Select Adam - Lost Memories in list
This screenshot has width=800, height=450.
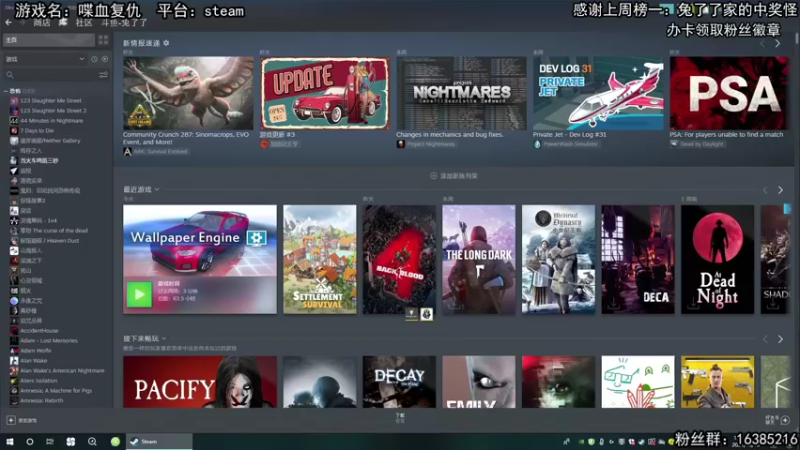pos(49,341)
